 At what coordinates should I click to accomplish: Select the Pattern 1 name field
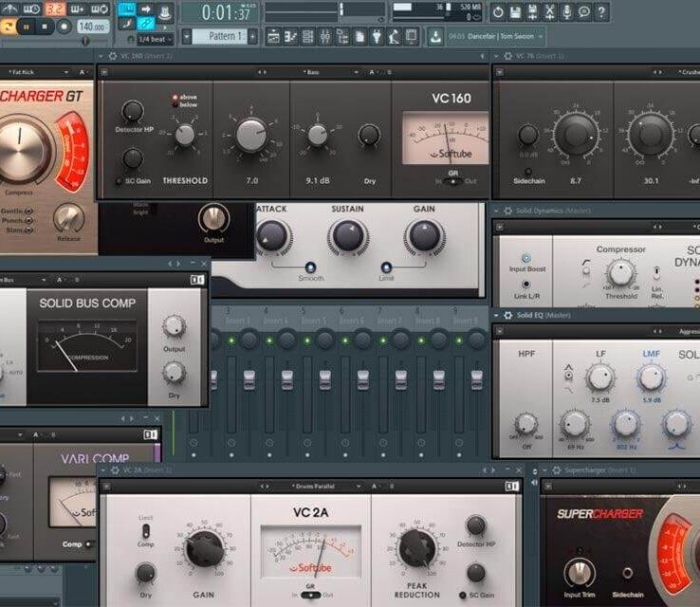coord(220,37)
